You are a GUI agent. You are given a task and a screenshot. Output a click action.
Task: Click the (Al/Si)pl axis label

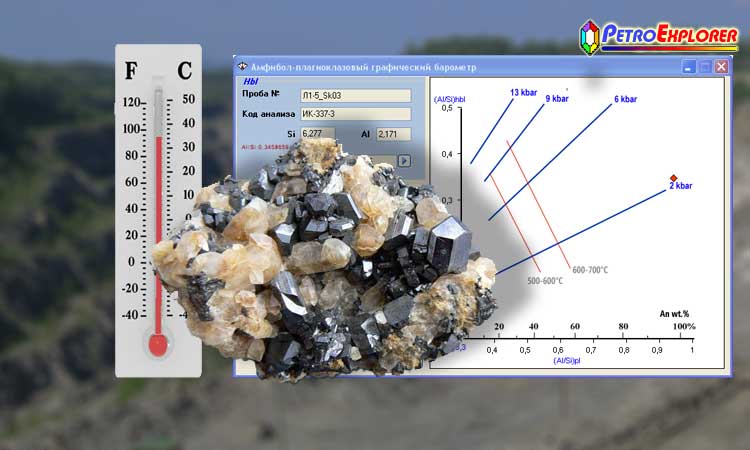point(566,361)
